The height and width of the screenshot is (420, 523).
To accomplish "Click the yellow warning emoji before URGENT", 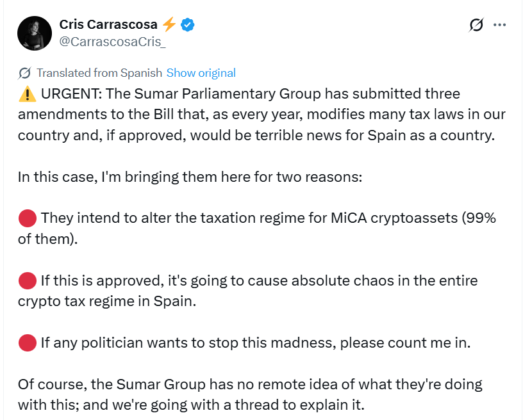I will [x=27, y=94].
